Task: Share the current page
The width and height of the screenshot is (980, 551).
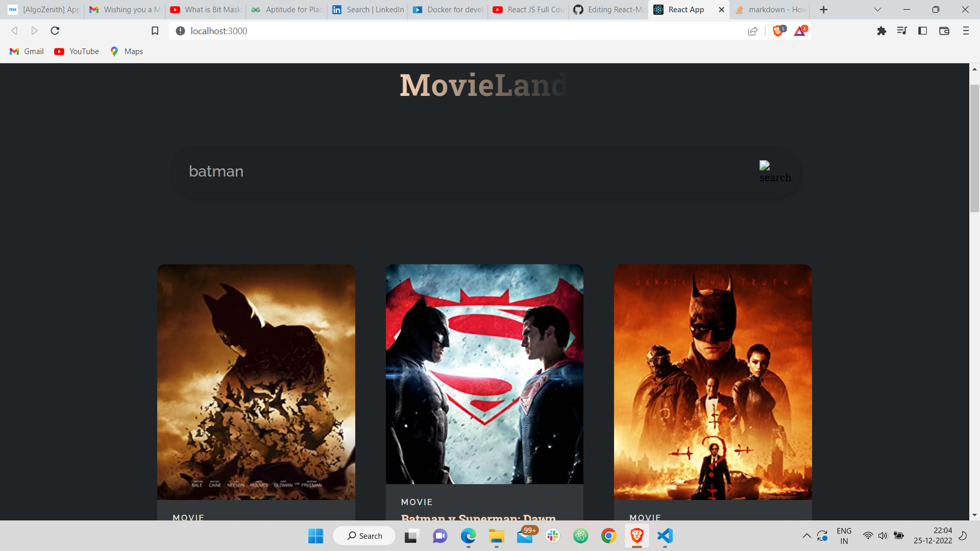Action: pyautogui.click(x=753, y=31)
